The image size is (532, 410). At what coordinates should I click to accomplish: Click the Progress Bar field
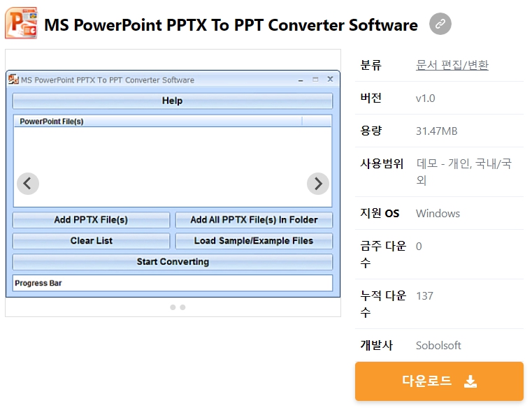173,283
